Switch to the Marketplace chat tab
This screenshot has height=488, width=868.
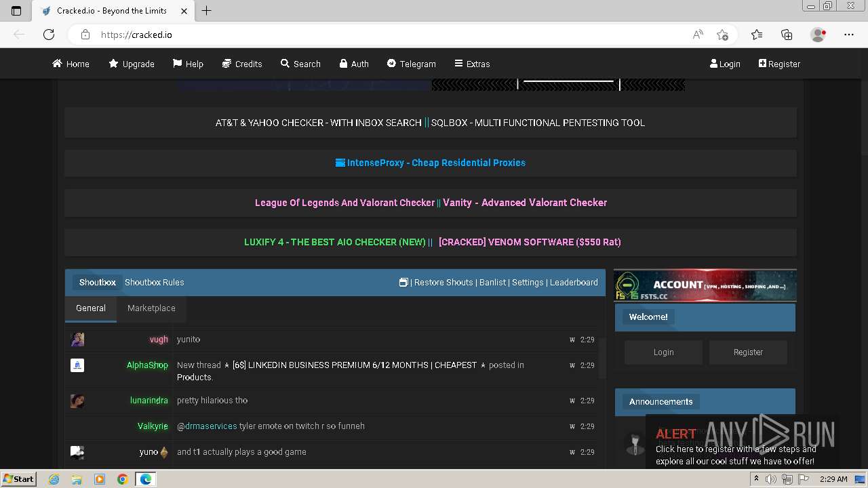pyautogui.click(x=151, y=308)
